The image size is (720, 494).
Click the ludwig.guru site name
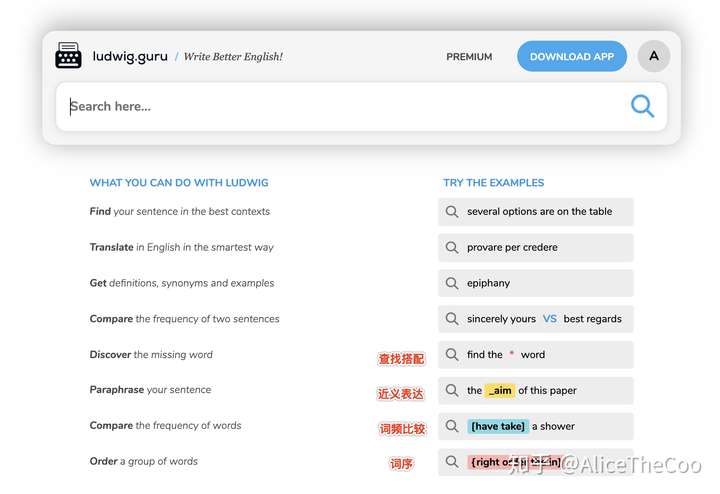(x=130, y=56)
